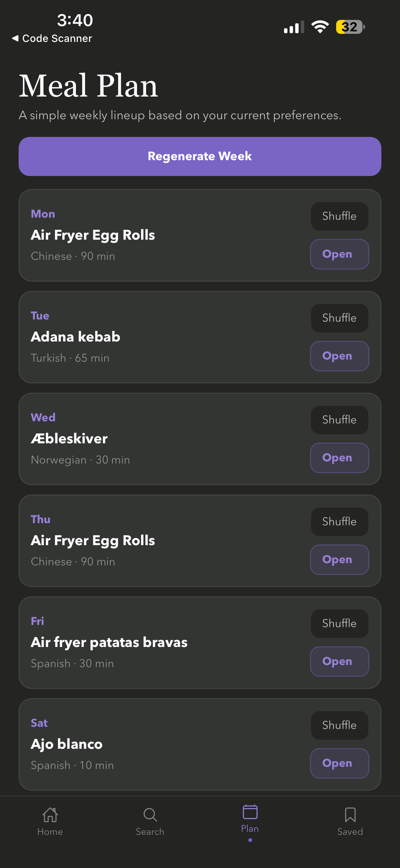
Task: Open the Search magnifier tab icon
Action: pyautogui.click(x=150, y=815)
